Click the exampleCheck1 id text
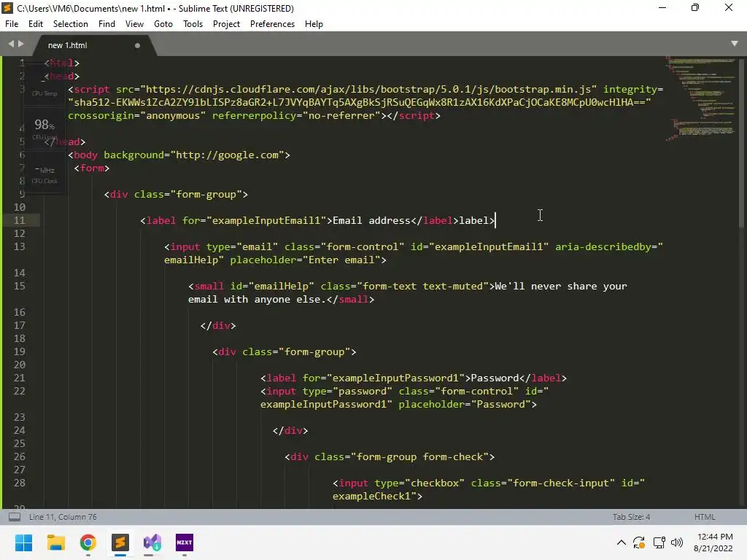The height and width of the screenshot is (560, 747). point(371,496)
